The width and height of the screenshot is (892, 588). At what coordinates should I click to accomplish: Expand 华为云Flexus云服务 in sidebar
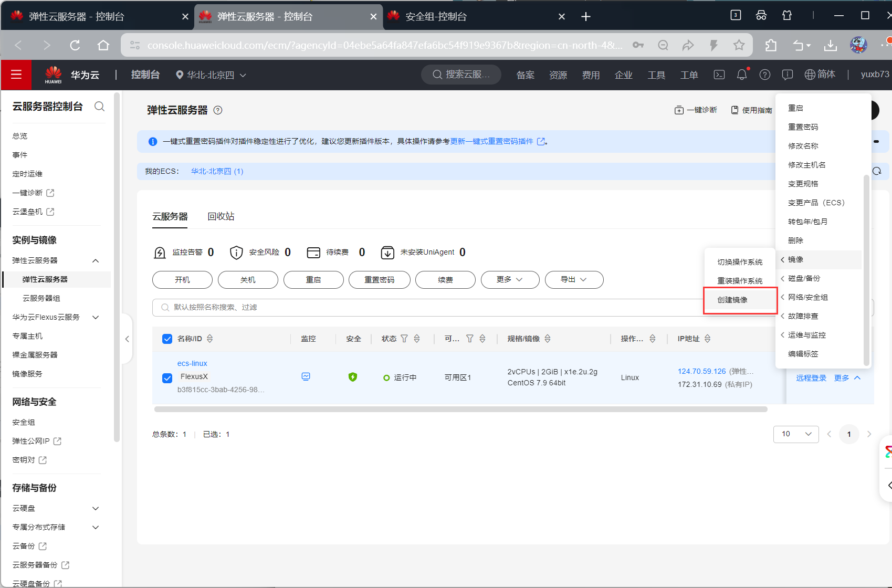pos(96,317)
